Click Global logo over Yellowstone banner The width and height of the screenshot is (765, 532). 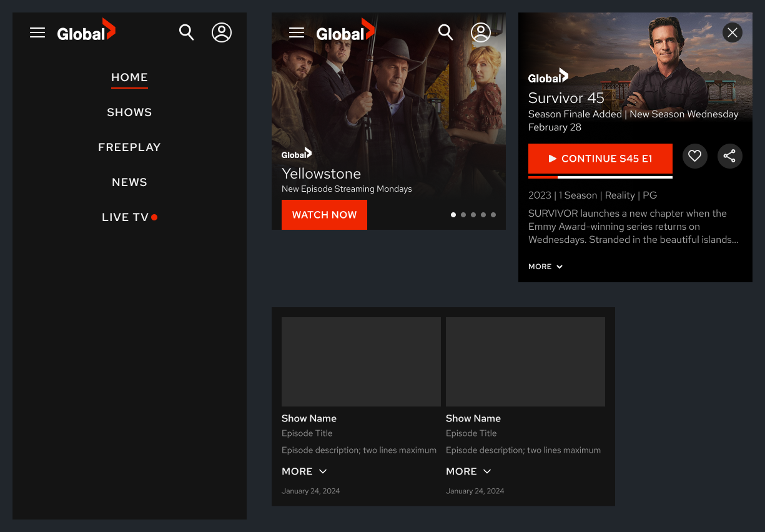tap(345, 30)
